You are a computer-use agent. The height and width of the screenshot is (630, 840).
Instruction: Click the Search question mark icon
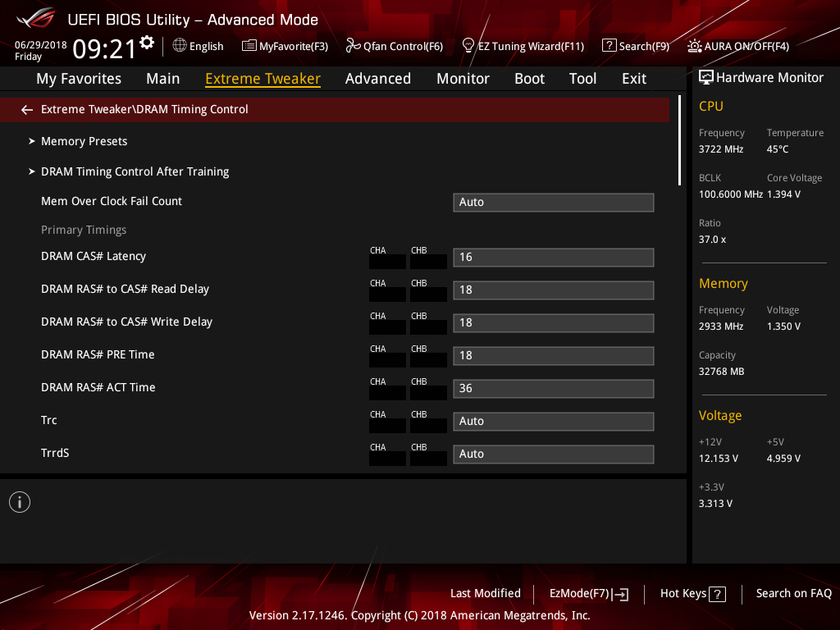[609, 46]
